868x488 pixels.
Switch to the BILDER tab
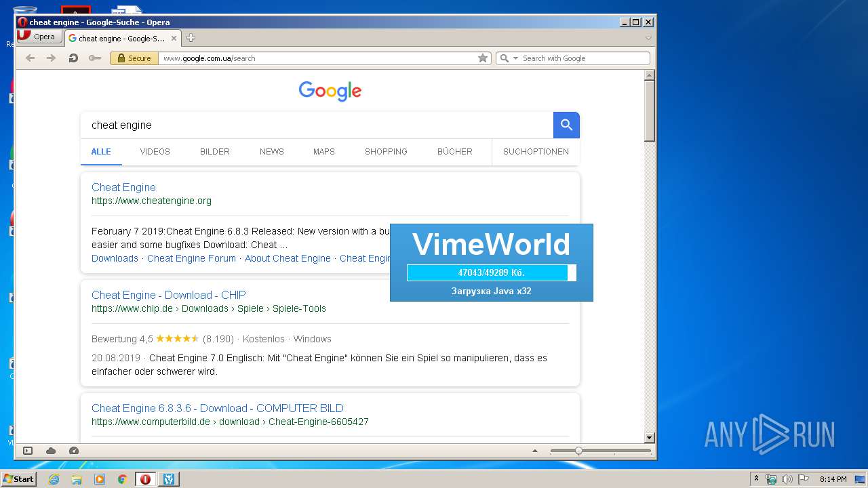215,152
